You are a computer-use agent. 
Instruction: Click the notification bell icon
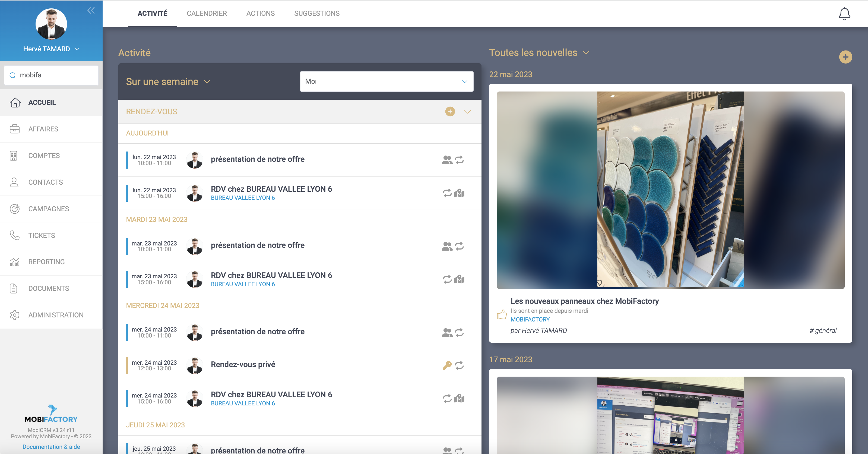[x=844, y=14]
